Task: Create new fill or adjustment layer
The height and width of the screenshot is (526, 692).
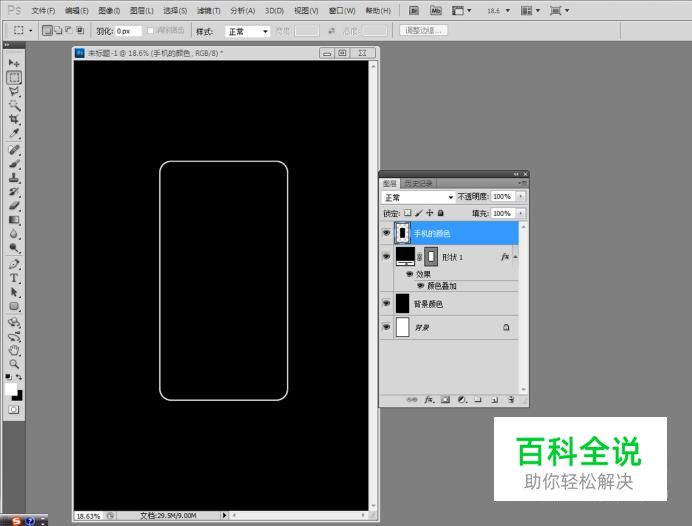Action: coord(462,400)
